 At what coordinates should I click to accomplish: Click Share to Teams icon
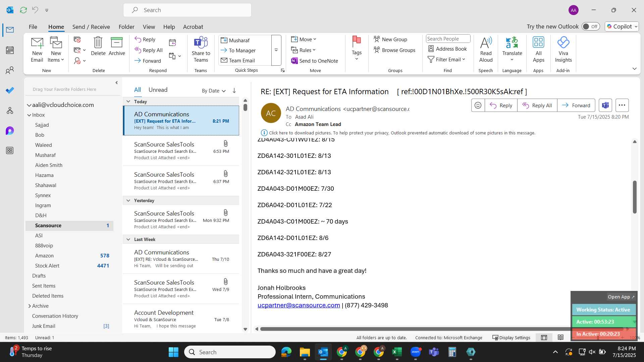point(201,50)
